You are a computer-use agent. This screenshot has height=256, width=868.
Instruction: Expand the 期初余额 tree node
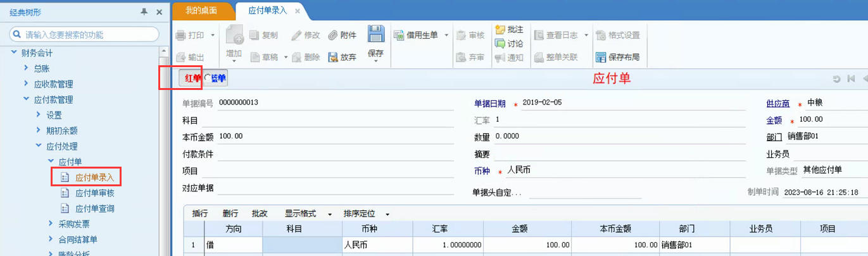[x=39, y=130]
